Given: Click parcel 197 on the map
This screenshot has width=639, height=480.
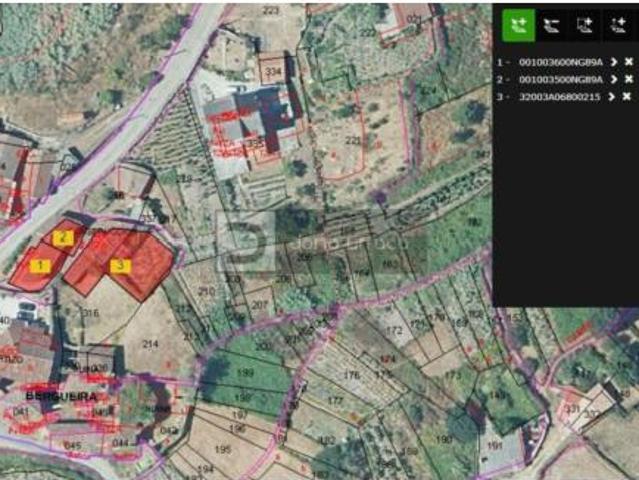Looking at the screenshot, I should click(240, 415).
